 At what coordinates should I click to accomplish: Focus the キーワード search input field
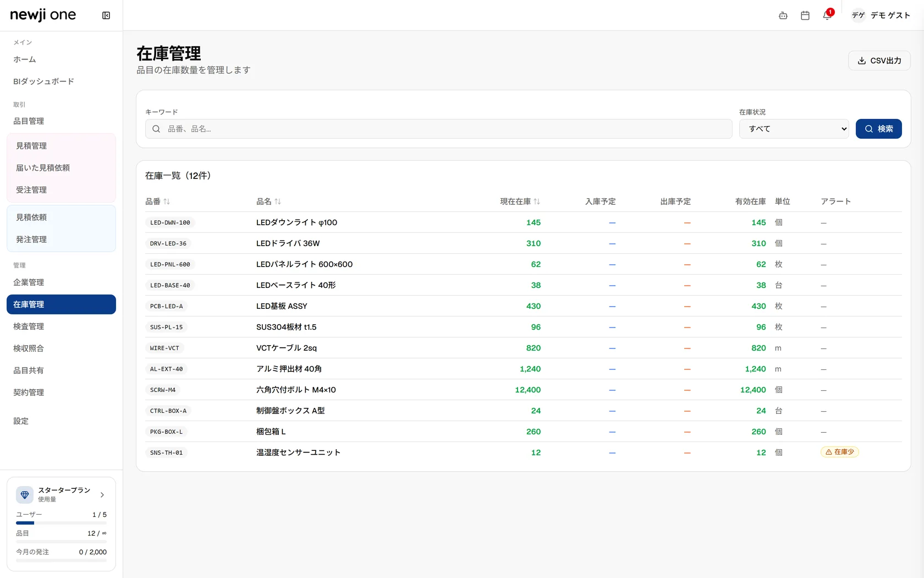tap(438, 129)
